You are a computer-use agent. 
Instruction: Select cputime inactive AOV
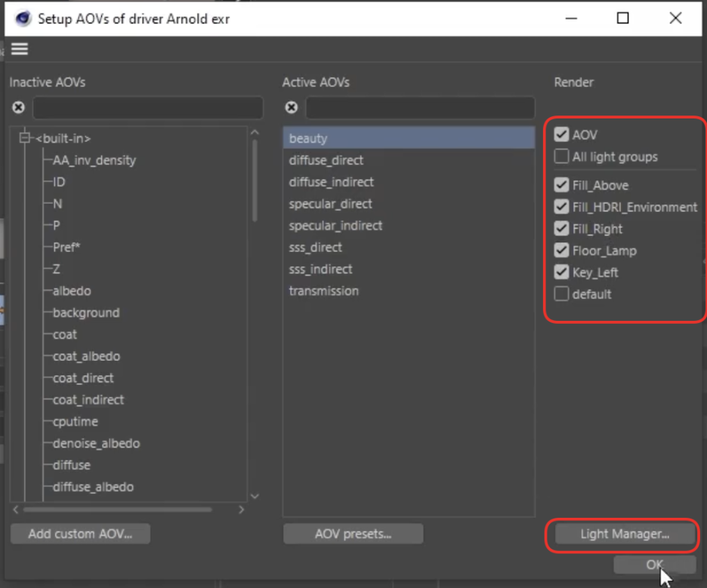click(x=76, y=421)
